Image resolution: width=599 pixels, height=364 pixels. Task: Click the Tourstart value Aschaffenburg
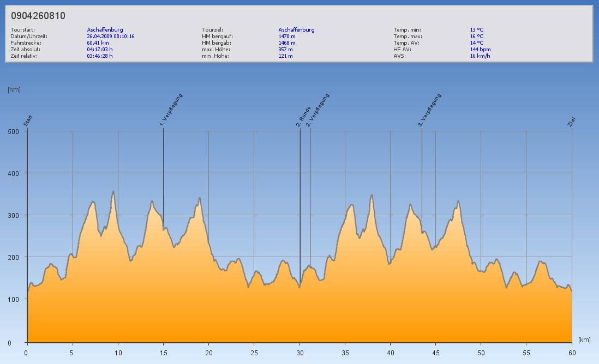click(x=105, y=30)
